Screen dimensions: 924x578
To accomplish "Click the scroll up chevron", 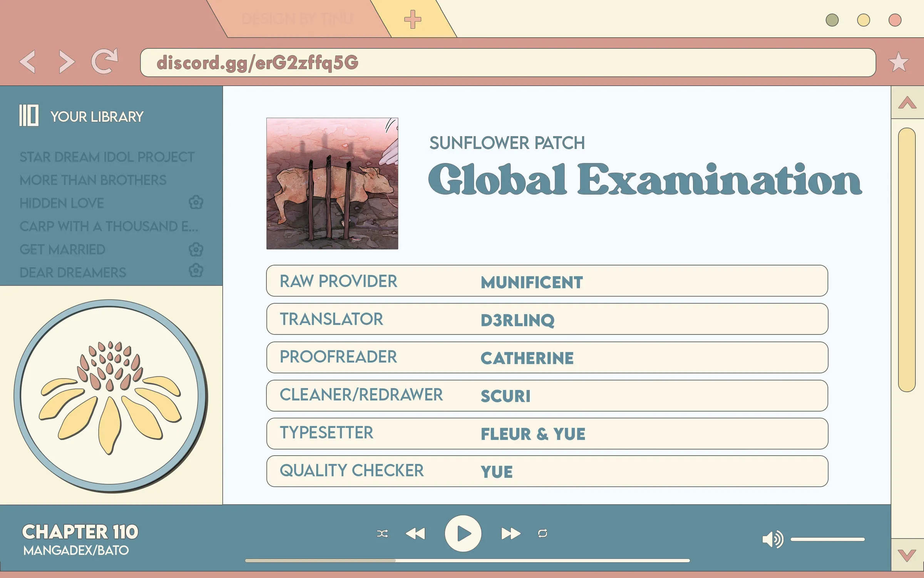I will pos(907,102).
